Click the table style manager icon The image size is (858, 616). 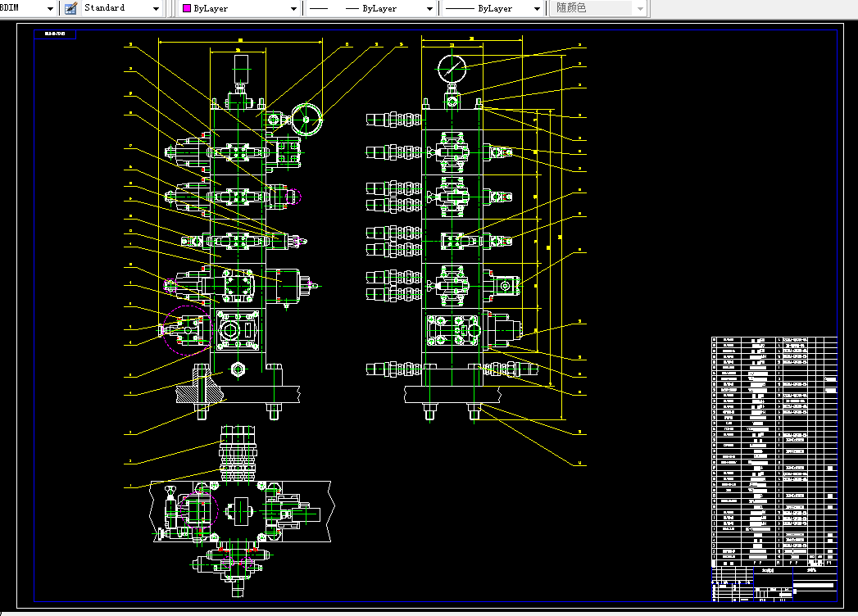pos(70,8)
